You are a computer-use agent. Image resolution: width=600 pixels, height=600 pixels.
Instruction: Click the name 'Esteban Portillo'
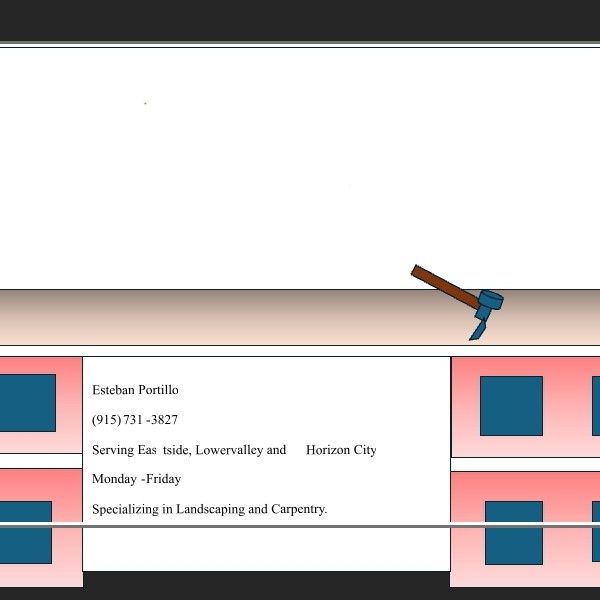coord(135,390)
